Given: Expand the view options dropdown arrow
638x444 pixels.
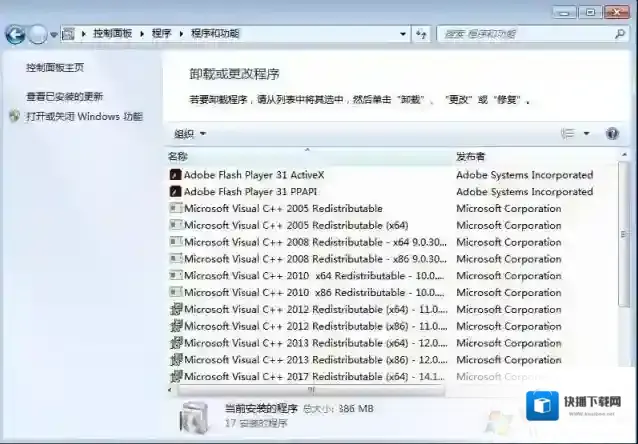Looking at the screenshot, I should pyautogui.click(x=586, y=133).
